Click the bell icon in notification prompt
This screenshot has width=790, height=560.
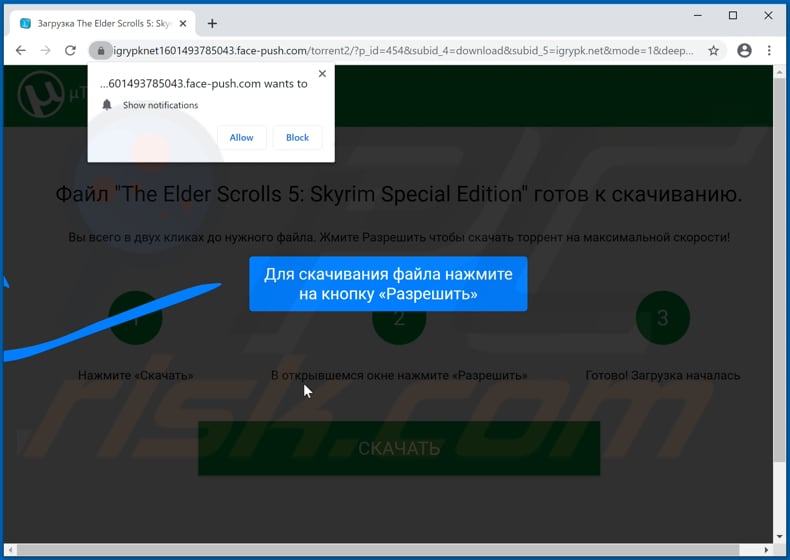107,105
